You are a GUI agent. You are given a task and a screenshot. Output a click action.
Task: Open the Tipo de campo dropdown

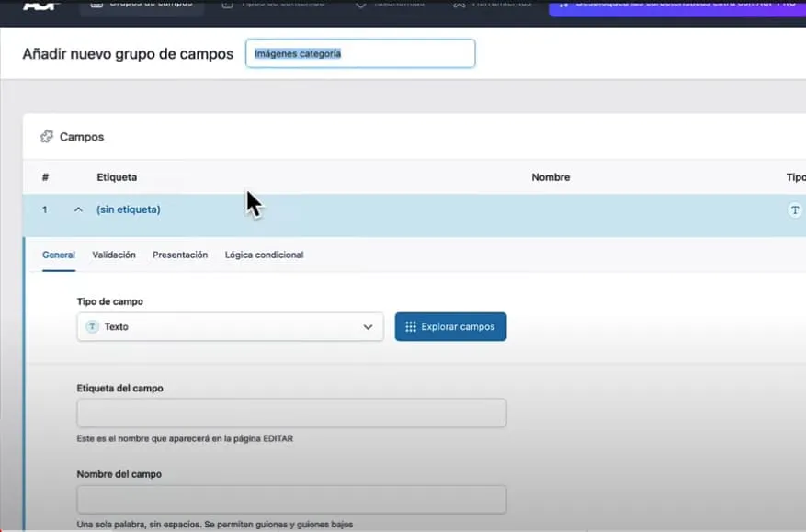pyautogui.click(x=230, y=327)
